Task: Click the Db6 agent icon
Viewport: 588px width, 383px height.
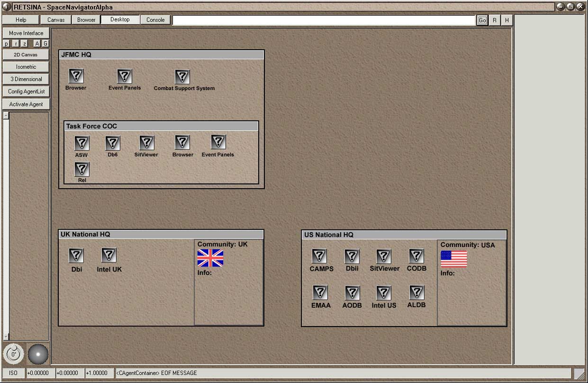Action: 112,143
